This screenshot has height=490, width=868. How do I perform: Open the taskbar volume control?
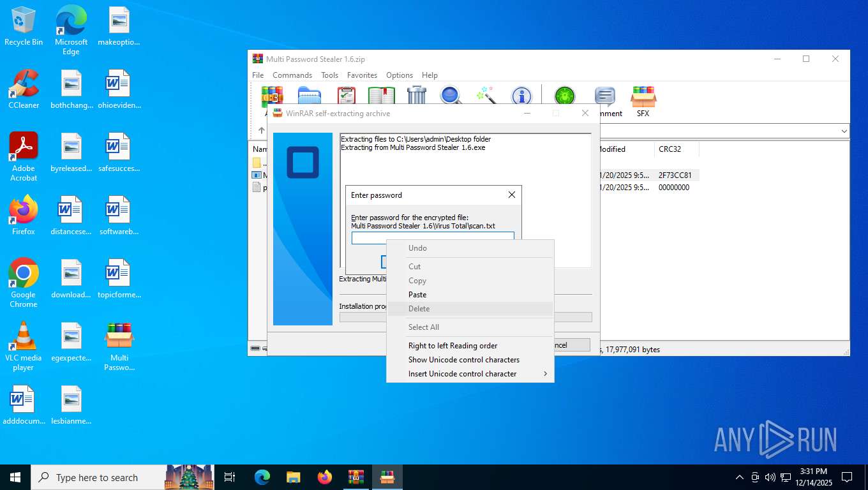[770, 477]
